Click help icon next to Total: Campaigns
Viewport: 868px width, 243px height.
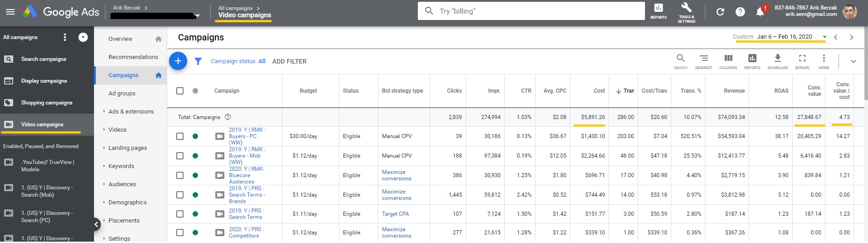click(x=228, y=117)
